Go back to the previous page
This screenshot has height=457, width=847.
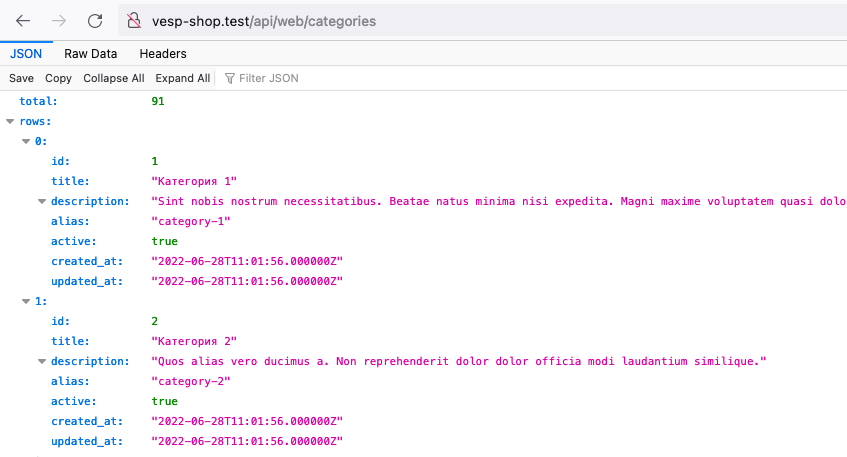point(23,20)
